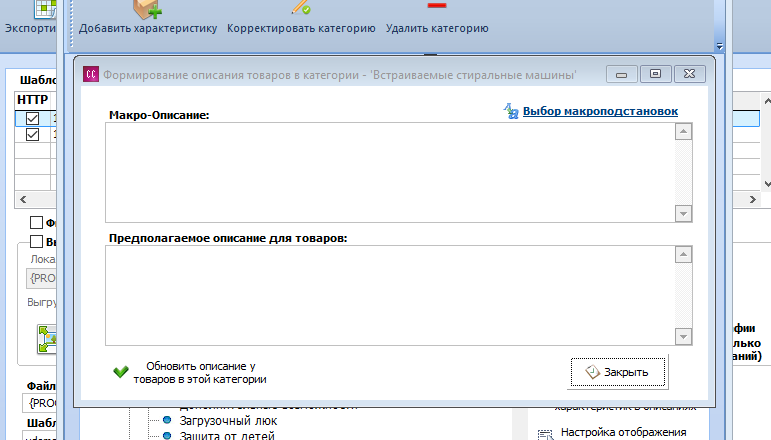
Task: Click the macro substitution icon beside link
Action: tap(511, 111)
